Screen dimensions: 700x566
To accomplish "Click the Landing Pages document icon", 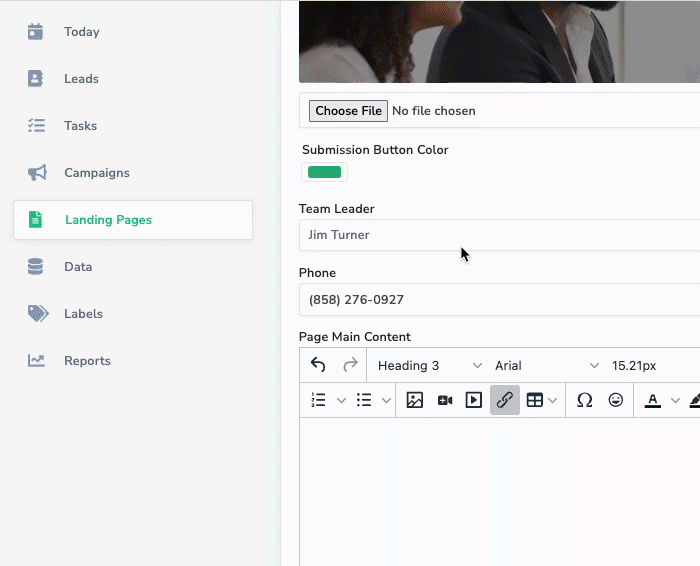I will click(x=35, y=220).
